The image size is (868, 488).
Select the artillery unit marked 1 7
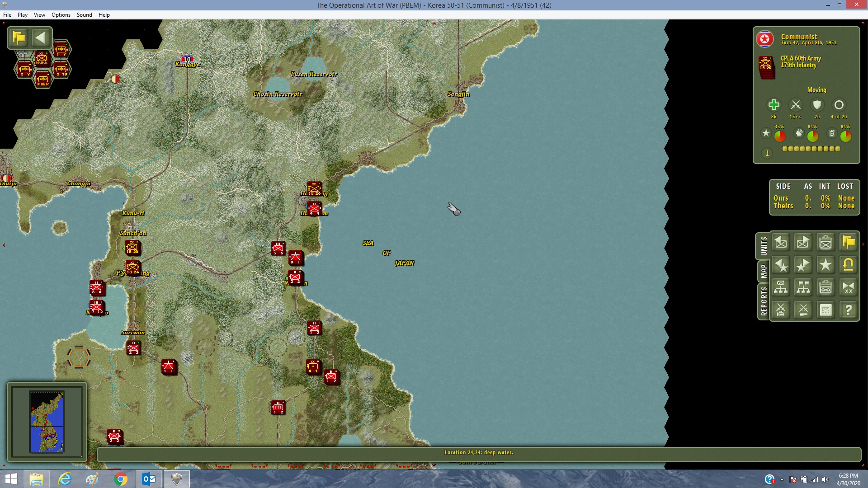[x=61, y=49]
